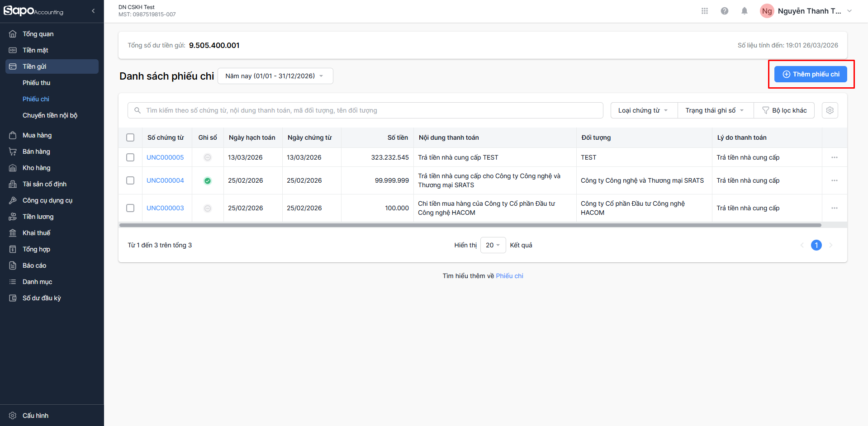
Task: Open Chuyển tiền nội bộ menu item
Action: coord(50,115)
